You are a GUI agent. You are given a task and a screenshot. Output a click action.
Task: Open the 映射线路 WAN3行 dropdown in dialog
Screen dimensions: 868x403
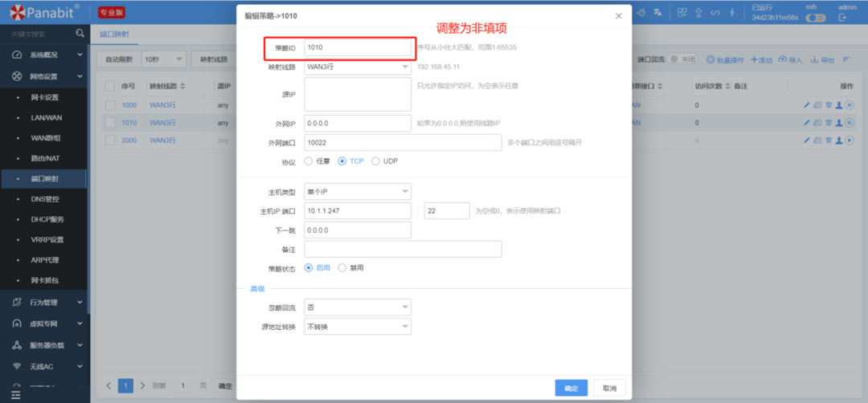(x=358, y=67)
